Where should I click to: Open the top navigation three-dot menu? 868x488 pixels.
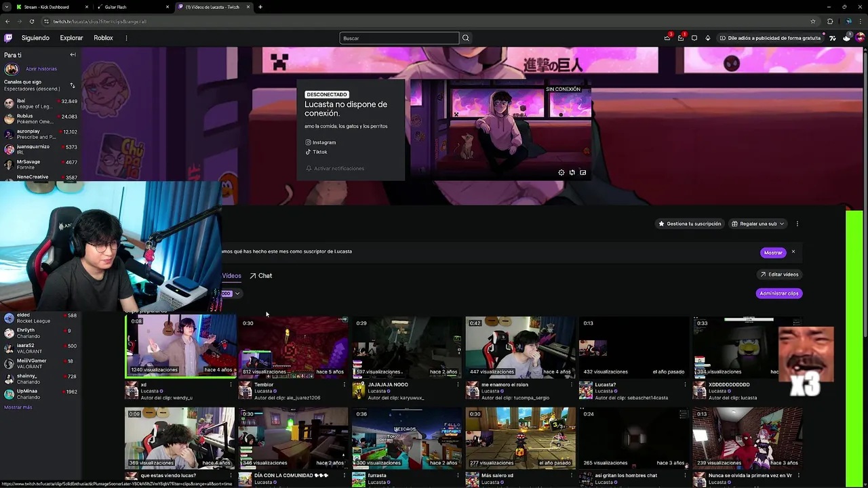[x=126, y=38]
